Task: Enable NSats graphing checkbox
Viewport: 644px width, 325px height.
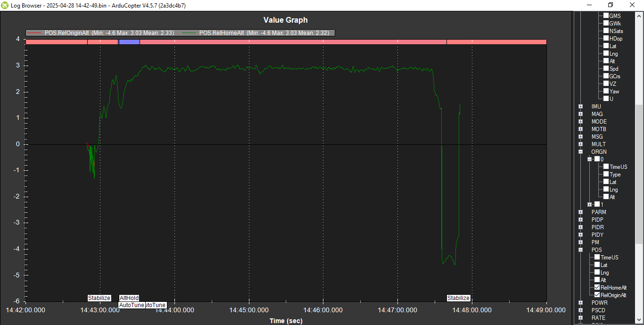Action: [606, 31]
